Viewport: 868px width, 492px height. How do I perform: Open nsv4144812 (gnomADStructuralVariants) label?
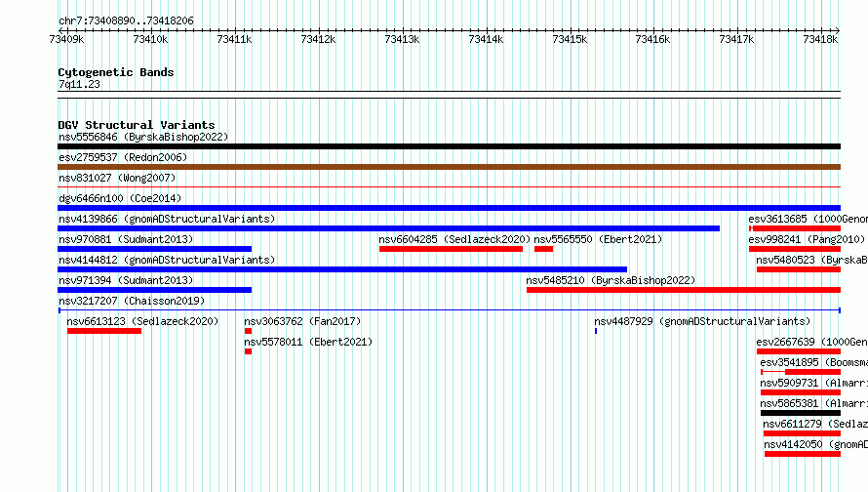(167, 260)
